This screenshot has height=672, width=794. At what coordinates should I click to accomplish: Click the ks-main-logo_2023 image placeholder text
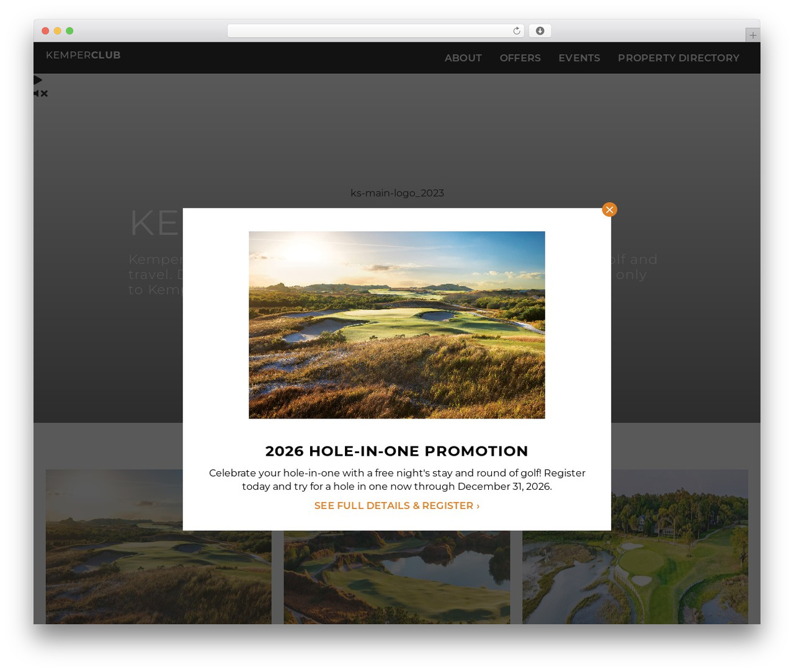[397, 193]
